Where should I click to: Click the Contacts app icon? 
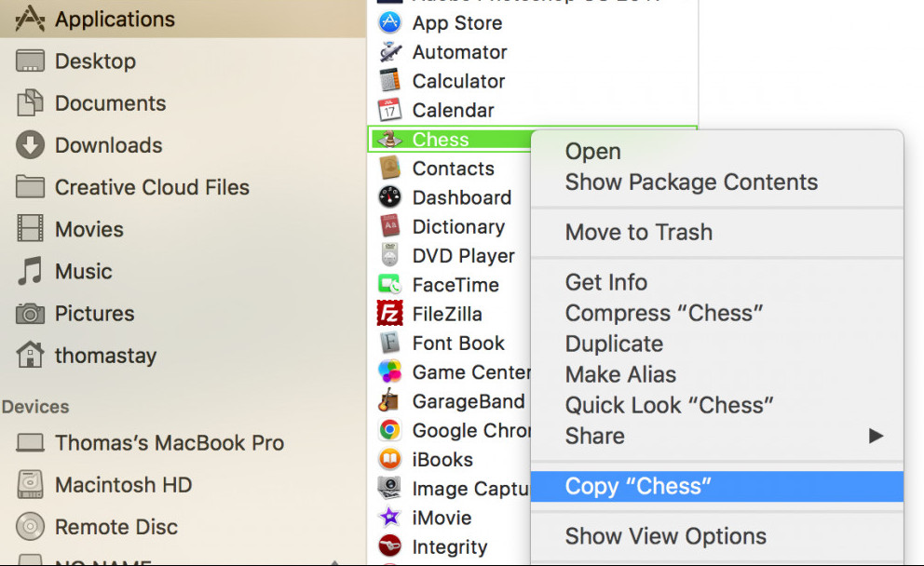point(389,168)
